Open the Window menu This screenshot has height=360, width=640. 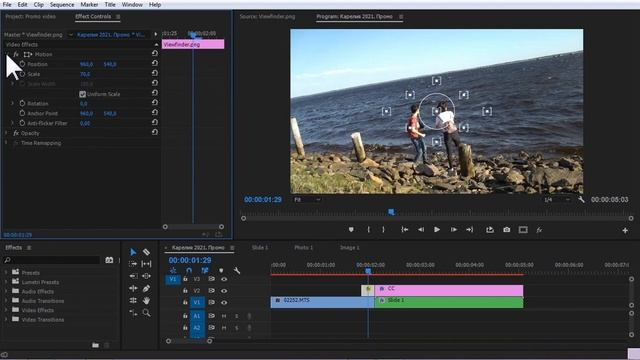132,4
